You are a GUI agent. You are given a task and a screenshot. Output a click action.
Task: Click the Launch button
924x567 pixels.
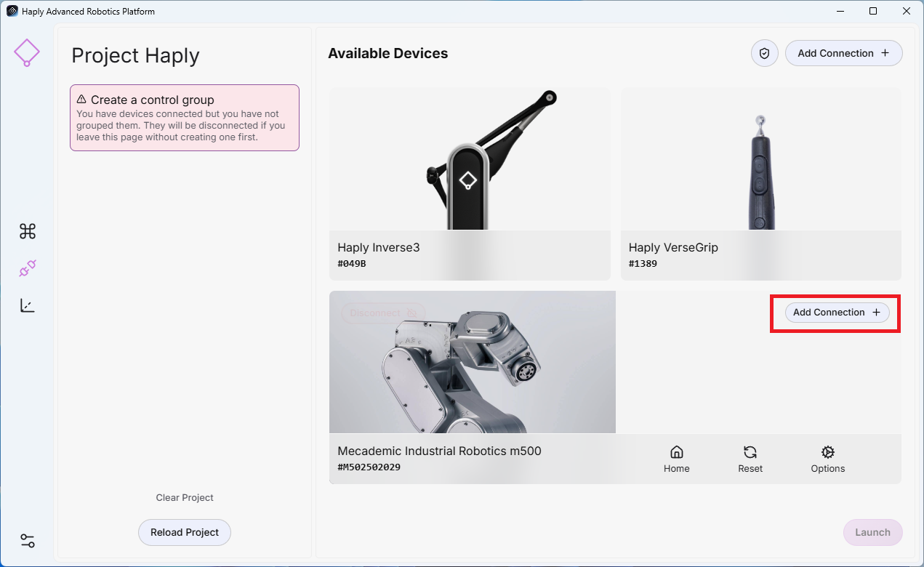[872, 532]
